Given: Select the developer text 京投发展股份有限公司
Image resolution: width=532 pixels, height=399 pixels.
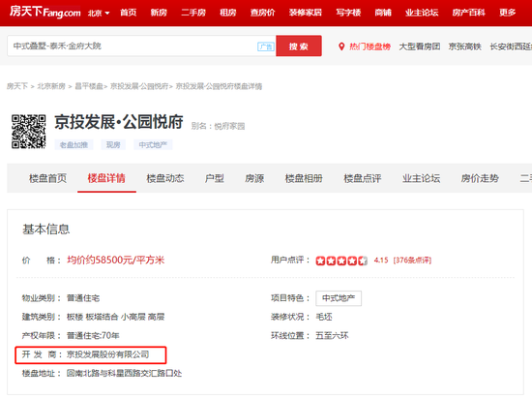Looking at the screenshot, I should [x=108, y=354].
